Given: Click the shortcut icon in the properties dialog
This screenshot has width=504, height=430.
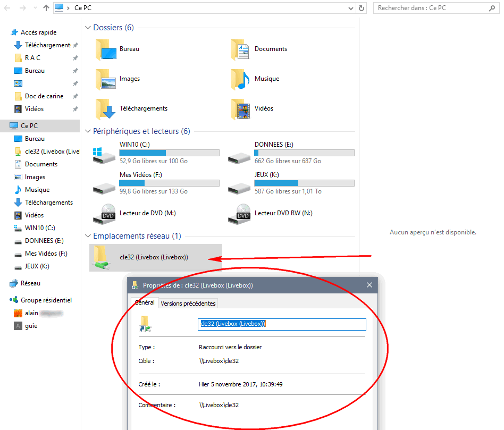Looking at the screenshot, I should click(145, 324).
